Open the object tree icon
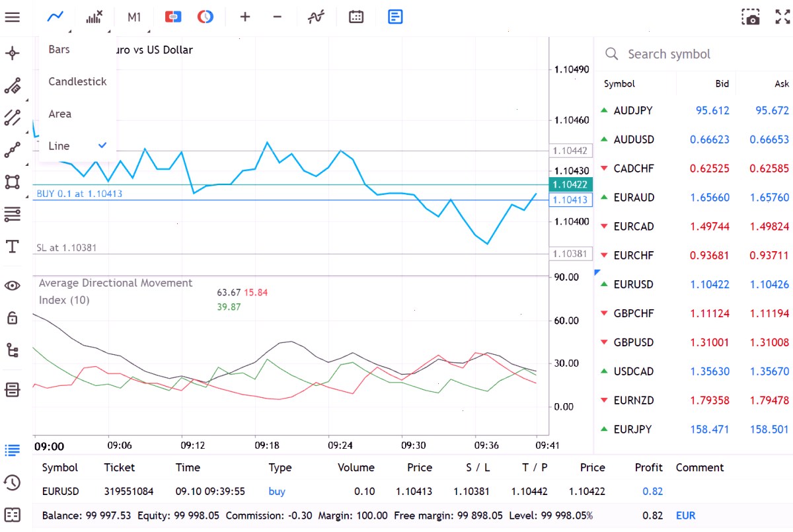The height and width of the screenshot is (532, 793). (x=12, y=350)
